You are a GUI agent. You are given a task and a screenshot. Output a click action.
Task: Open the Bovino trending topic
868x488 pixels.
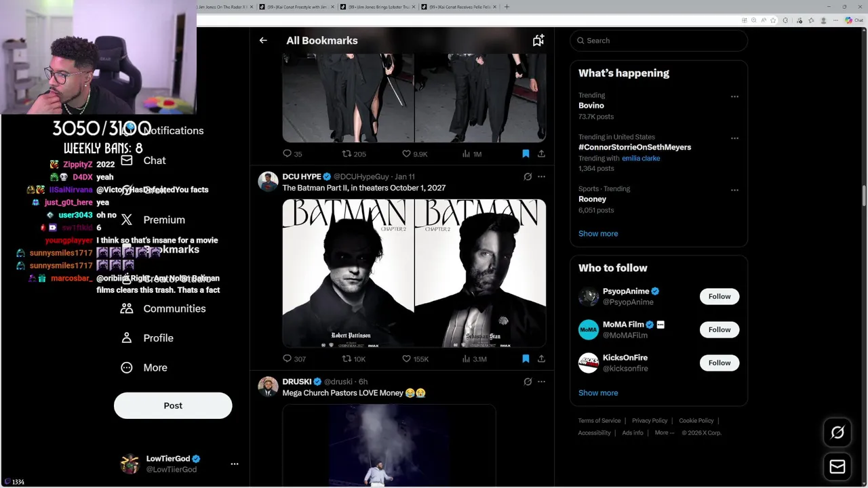coord(591,106)
